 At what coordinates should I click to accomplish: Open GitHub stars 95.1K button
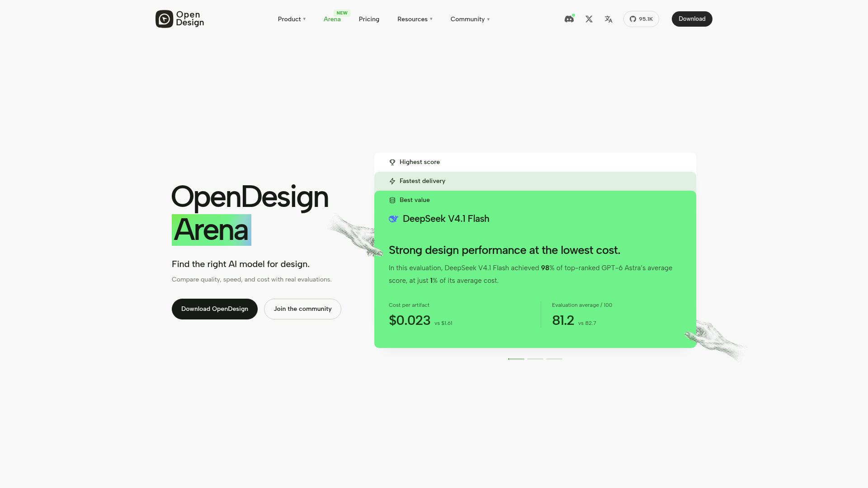[x=641, y=19]
